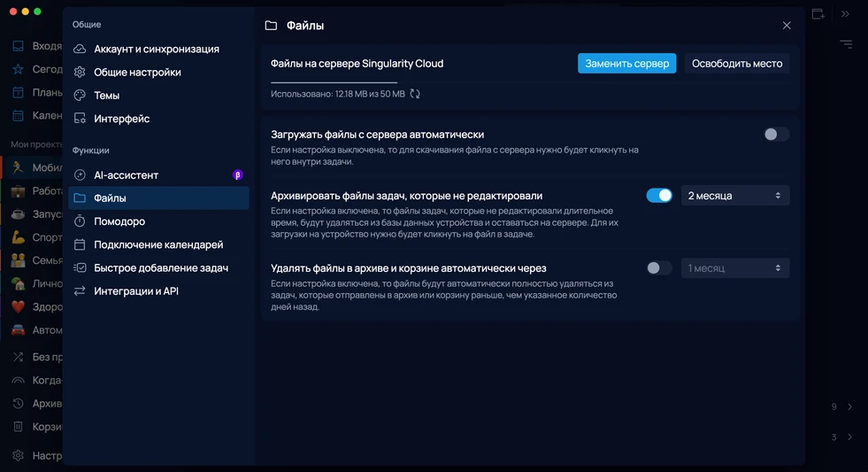Select the Интерфейс settings section
Viewport: 868px width, 472px height.
tap(159, 120)
